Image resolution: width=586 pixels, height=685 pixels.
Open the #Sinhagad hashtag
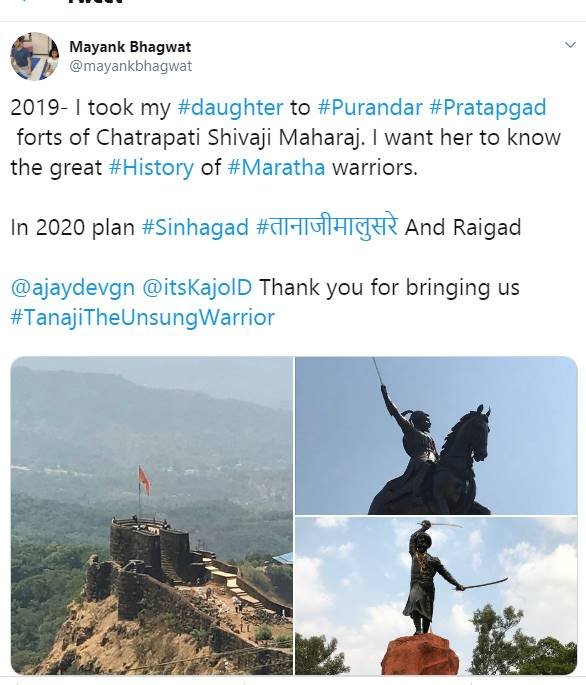click(195, 228)
